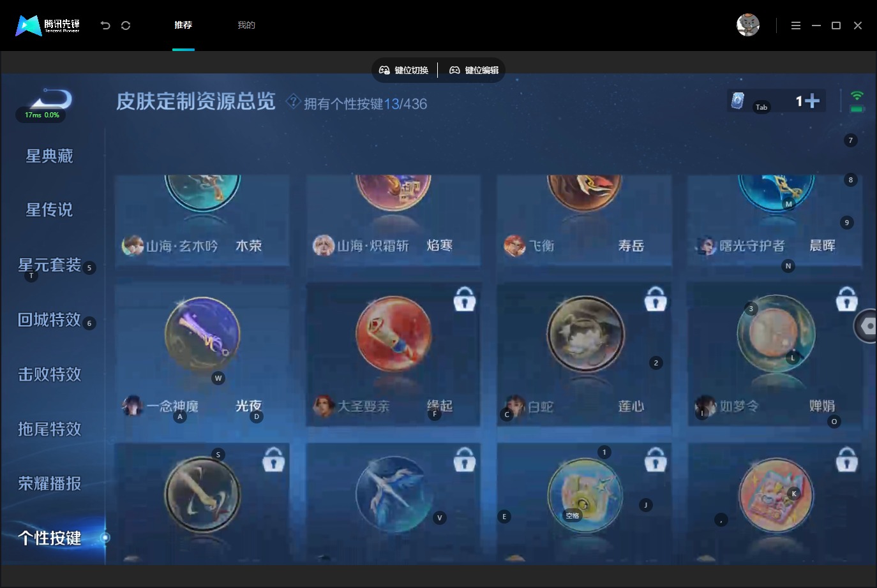Click the 17ms latency indicator

coord(42,115)
